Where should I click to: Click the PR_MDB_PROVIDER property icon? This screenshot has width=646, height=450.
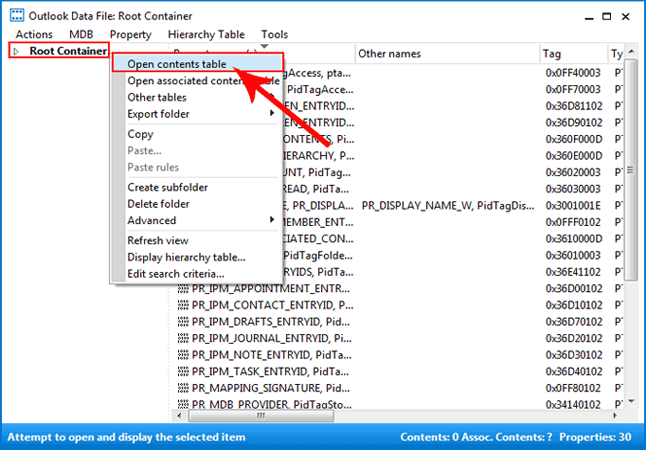click(183, 404)
